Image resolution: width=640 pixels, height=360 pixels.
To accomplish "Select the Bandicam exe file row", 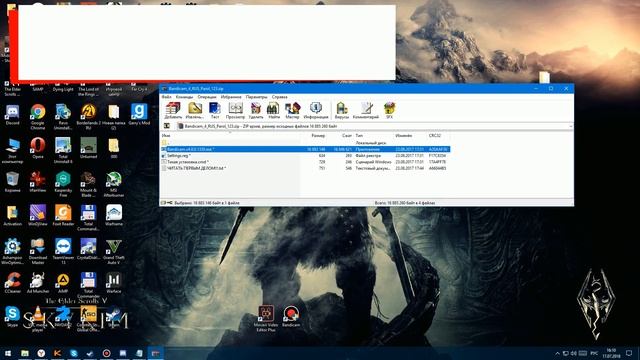I will (305, 149).
